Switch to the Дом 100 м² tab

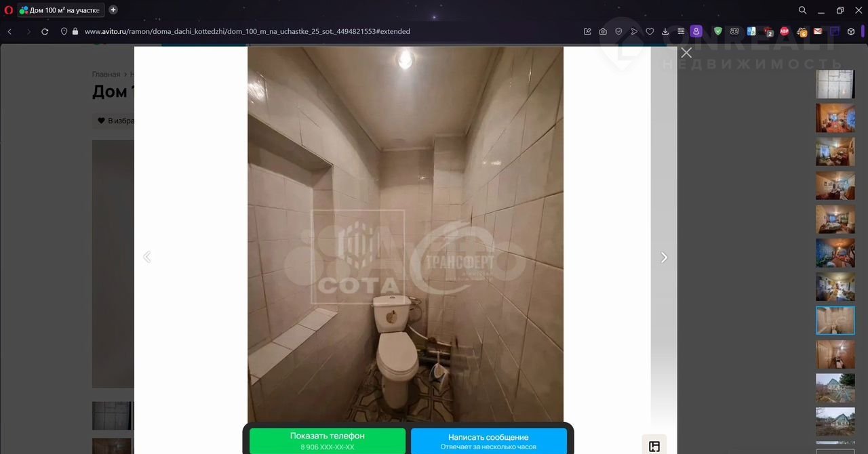pos(60,10)
